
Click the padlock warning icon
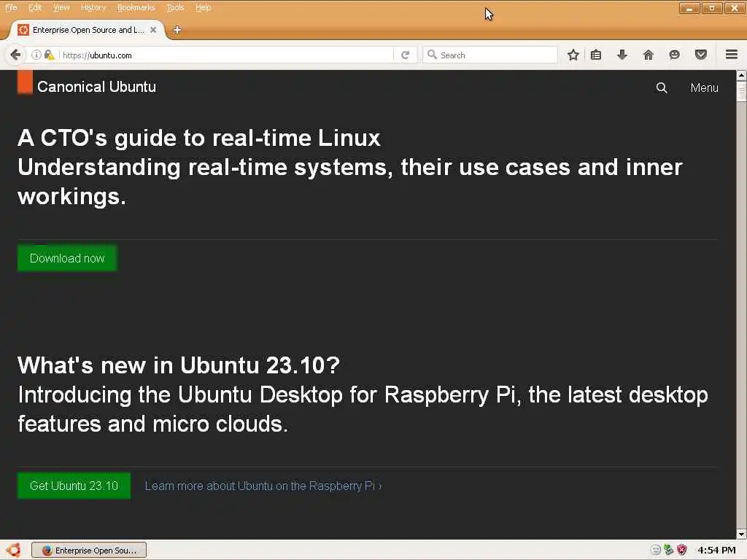coord(49,55)
